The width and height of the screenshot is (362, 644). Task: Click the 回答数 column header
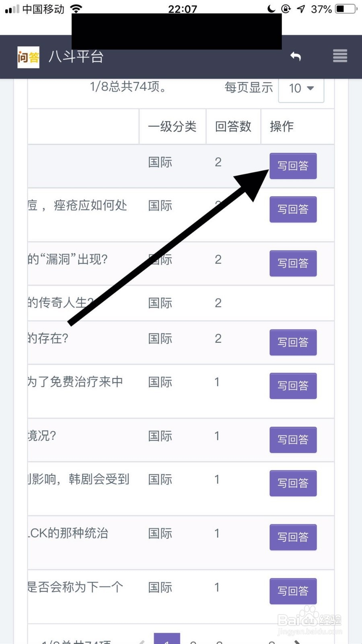233,127
